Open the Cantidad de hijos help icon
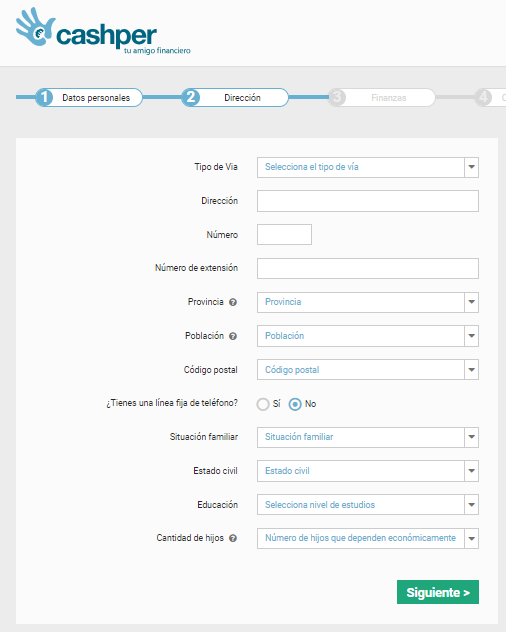Viewport: 506px width, 632px height. pyautogui.click(x=233, y=538)
